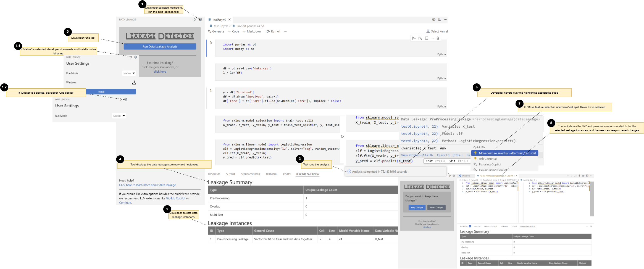The width and height of the screenshot is (644, 269).
Task: Click Execute Cell and Below icon
Action: pyautogui.click(x=420, y=38)
